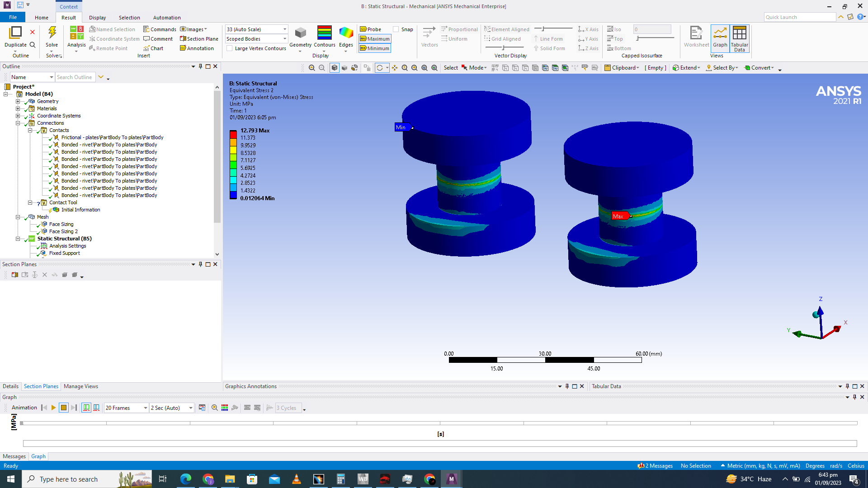Click the Duplicate icon
Image resolution: width=868 pixels, height=488 pixels.
click(x=15, y=33)
